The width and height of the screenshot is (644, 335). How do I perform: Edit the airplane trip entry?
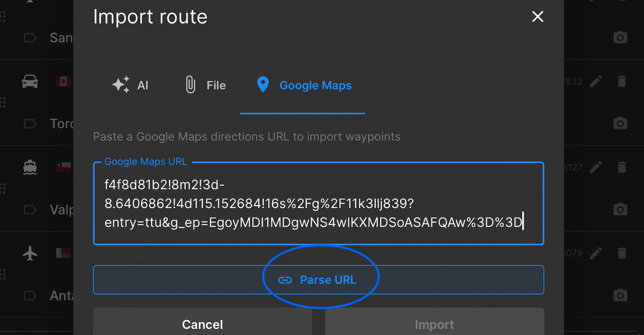[x=596, y=253]
